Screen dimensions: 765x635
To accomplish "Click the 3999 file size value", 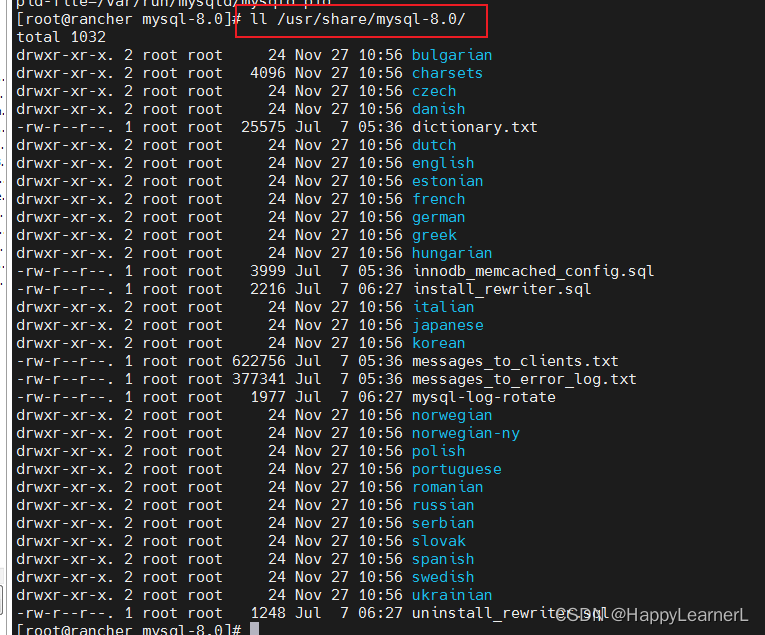I will [x=268, y=271].
